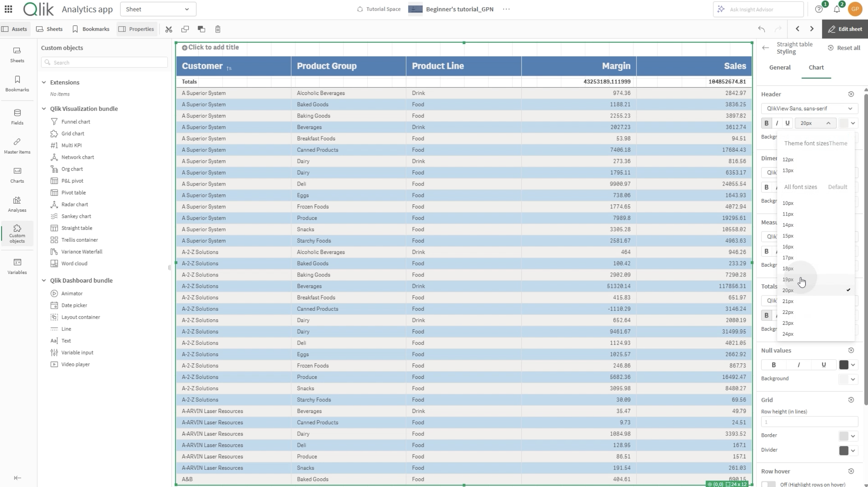Screen dimensions: 868x487
Task: Open the app launcher grid icon
Action: pyautogui.click(x=8, y=9)
